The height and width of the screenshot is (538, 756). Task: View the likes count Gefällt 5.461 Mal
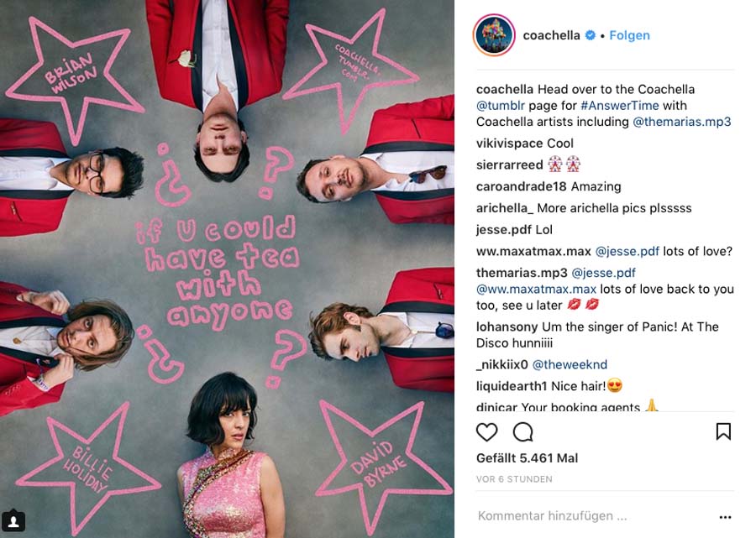pyautogui.click(x=527, y=458)
